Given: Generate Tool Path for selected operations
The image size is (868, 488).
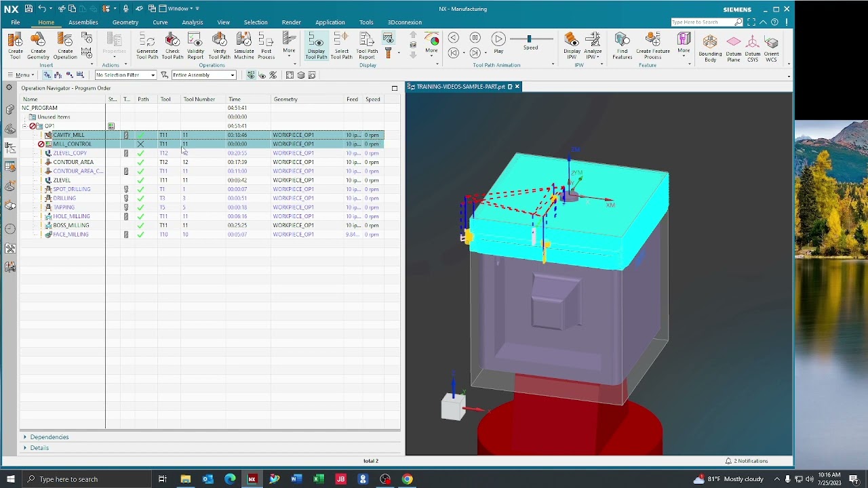Looking at the screenshot, I should click(147, 45).
